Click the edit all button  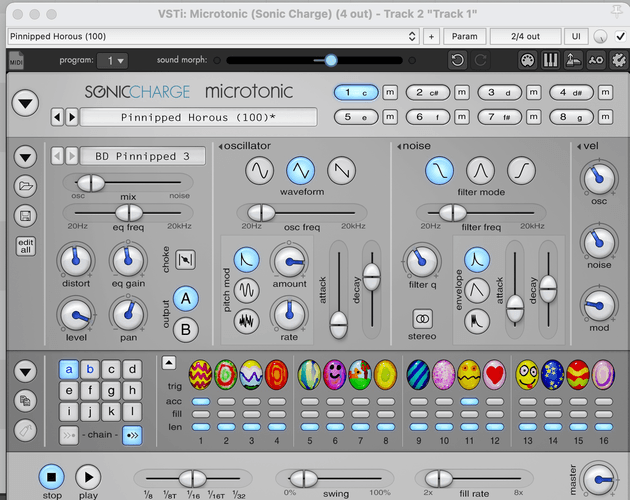[25, 246]
